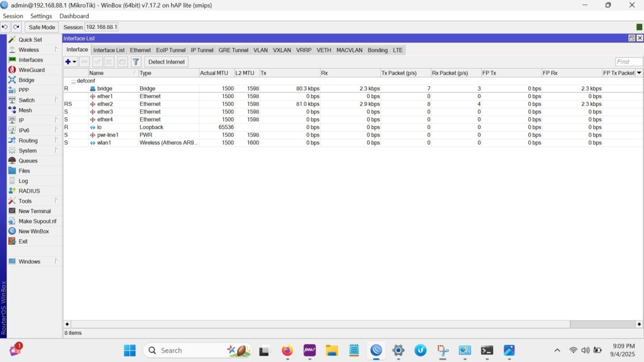Image resolution: width=644 pixels, height=362 pixels.
Task: Expand the Switch submenu in the sidebar
Action: click(56, 100)
